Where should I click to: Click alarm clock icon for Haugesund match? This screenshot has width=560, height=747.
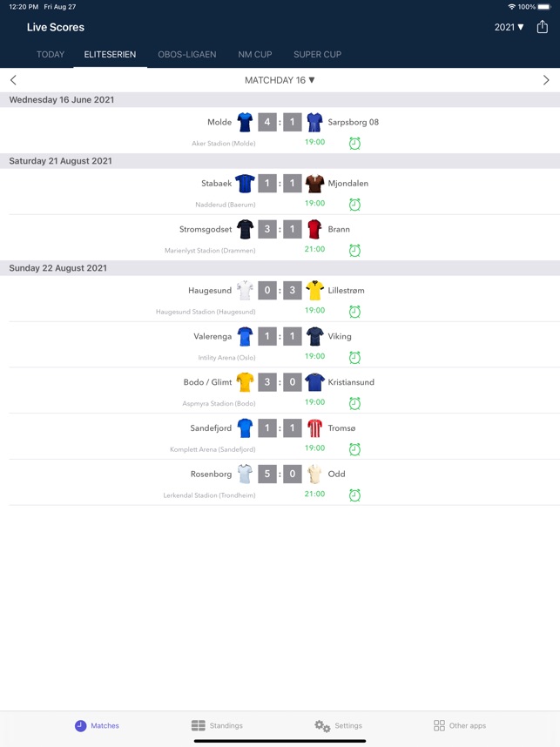pyautogui.click(x=354, y=312)
